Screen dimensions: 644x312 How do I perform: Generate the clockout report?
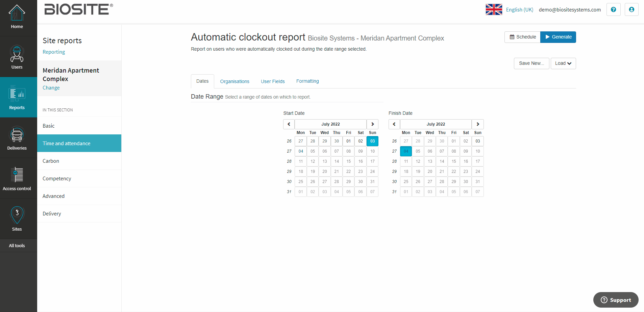558,37
